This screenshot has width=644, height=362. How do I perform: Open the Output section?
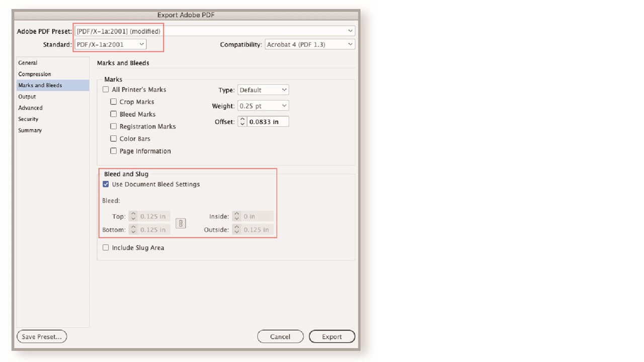27,97
